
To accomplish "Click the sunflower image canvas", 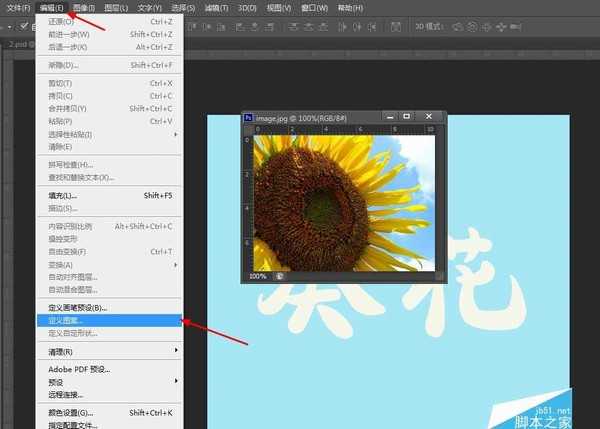I will (344, 203).
